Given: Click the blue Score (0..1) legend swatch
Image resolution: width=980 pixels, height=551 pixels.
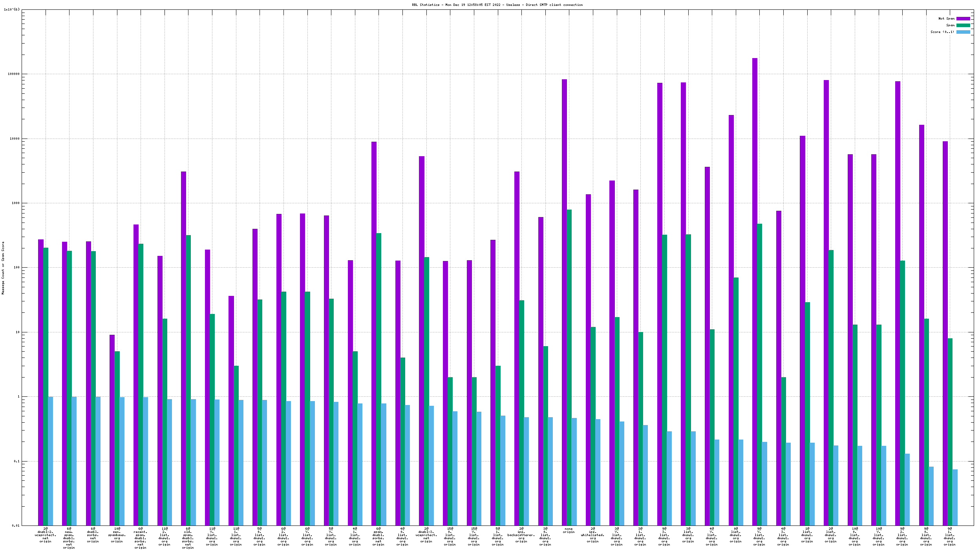Looking at the screenshot, I should 963,32.
